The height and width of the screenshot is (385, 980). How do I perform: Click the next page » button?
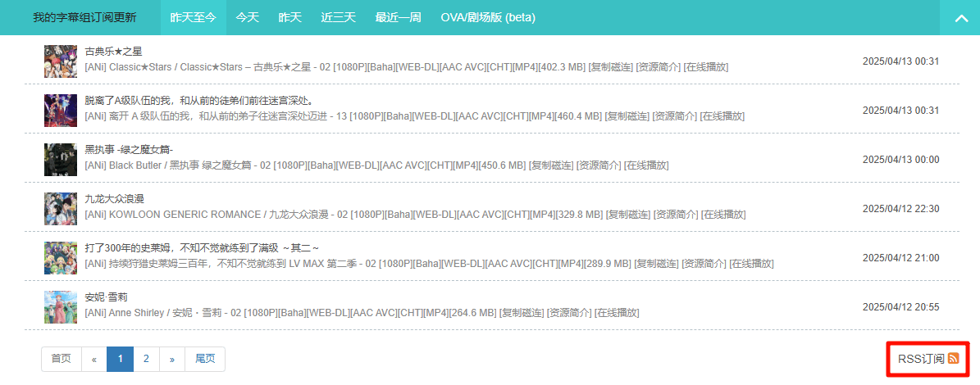tap(171, 359)
